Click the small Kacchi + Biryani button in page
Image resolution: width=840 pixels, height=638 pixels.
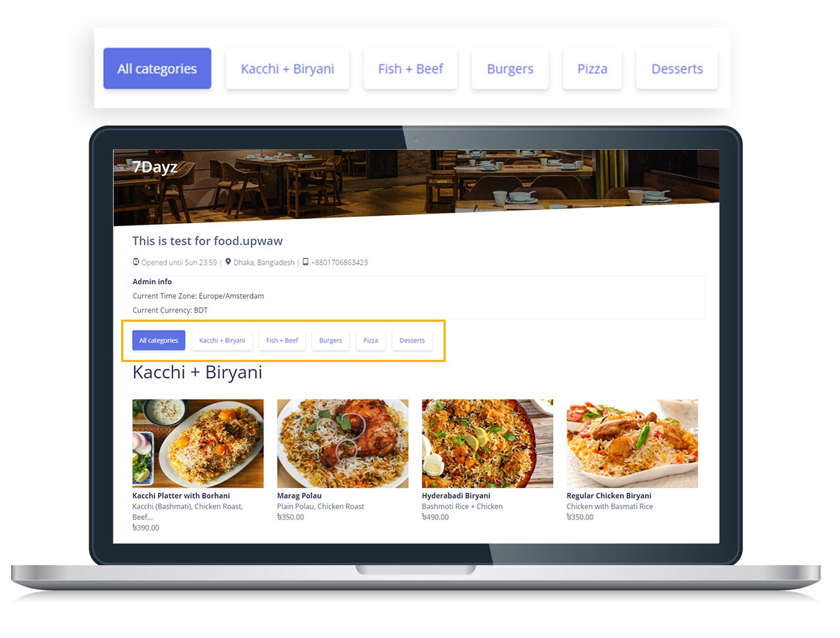pyautogui.click(x=222, y=340)
